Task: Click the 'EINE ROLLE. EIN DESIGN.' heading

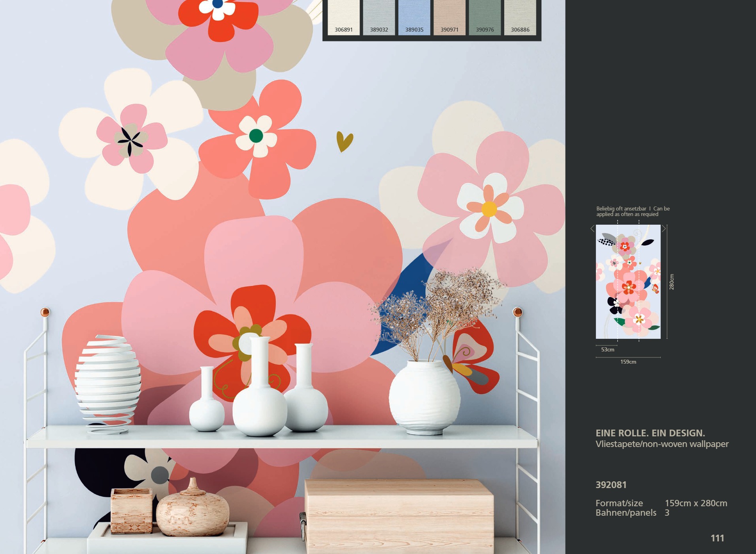Action: pyautogui.click(x=650, y=433)
